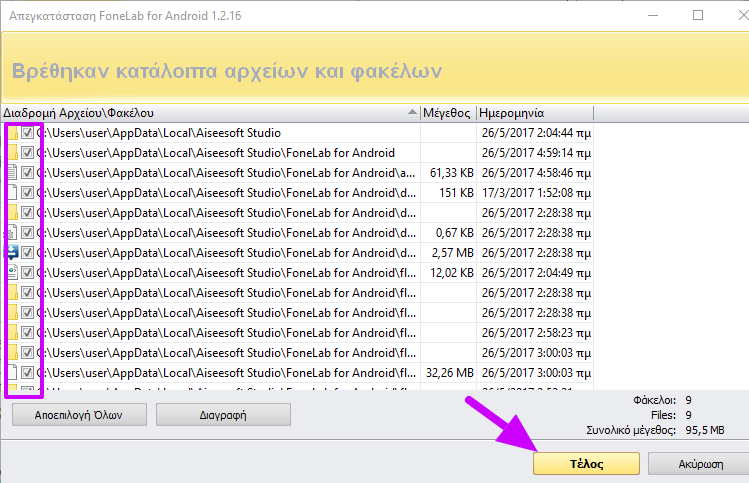
Task: Finish with the Τέλος button
Action: pyautogui.click(x=587, y=463)
